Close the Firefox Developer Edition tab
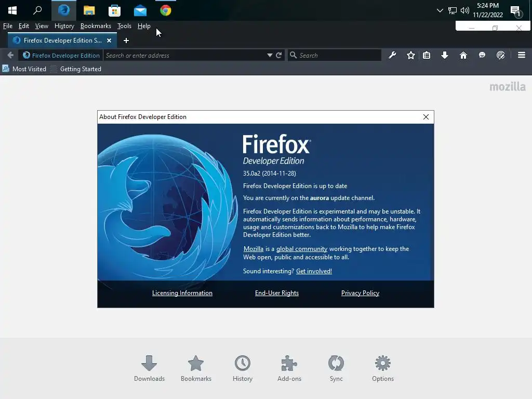 109,41
